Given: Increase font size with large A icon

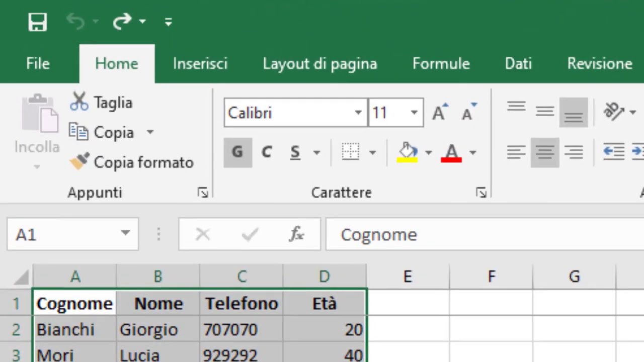Looking at the screenshot, I should (x=440, y=113).
